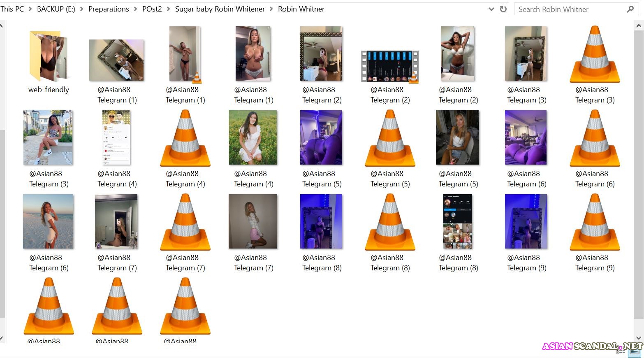
Task: Select the VLC file named Telegram (8)
Action: tap(390, 222)
